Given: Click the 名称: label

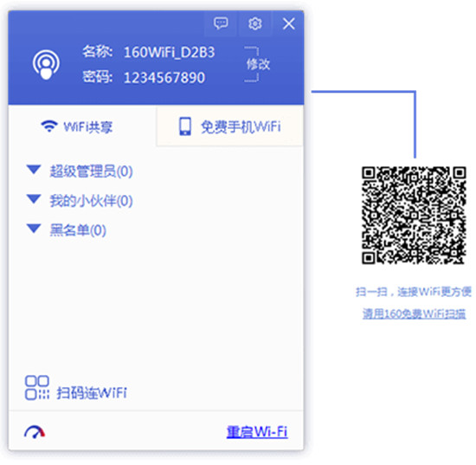Looking at the screenshot, I should (98, 52).
